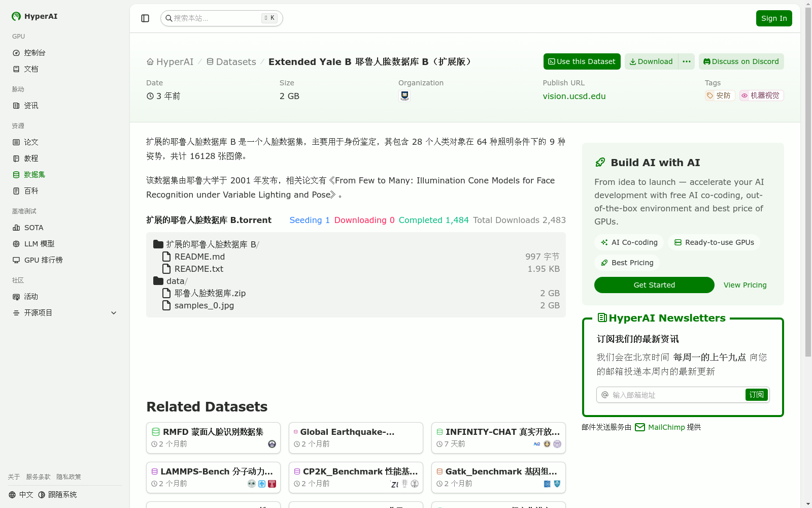
Task: Open 百科 sidebar item
Action: (x=65, y=191)
